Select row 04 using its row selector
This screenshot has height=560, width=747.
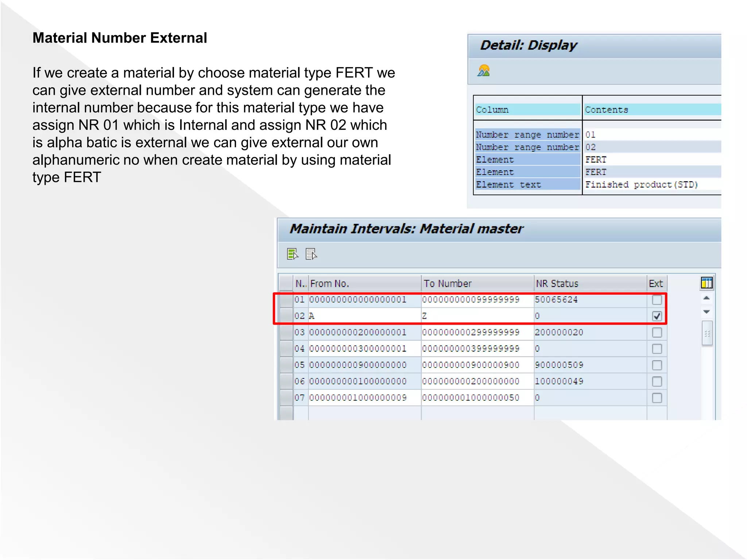286,349
